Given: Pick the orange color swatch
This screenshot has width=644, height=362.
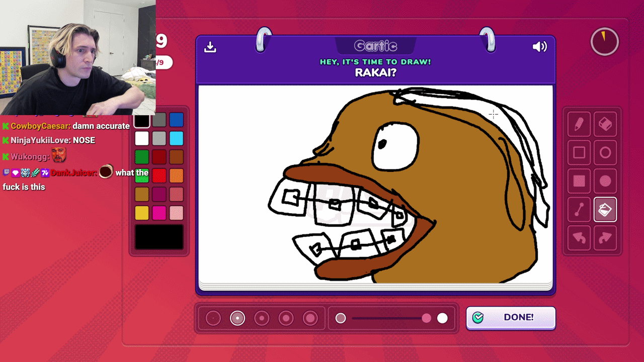Looking at the screenshot, I should (176, 175).
